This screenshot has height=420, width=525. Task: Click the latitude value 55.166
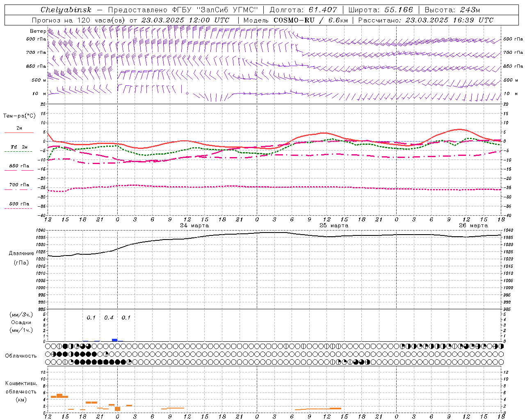398,10
